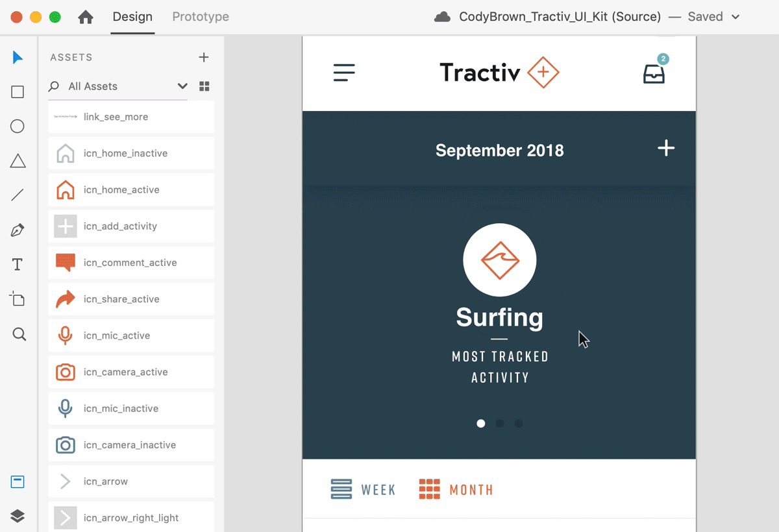Select the link_see_more asset

131,117
